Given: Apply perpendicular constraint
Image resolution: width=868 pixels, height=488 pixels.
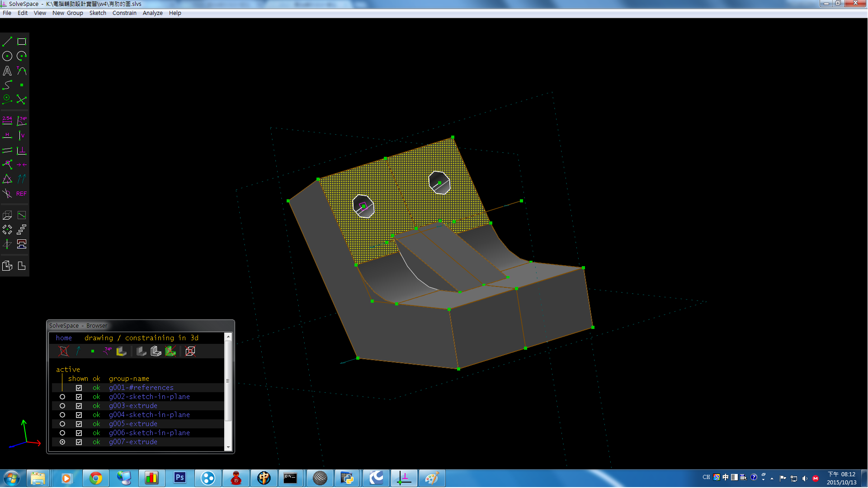Looking at the screenshot, I should coord(22,150).
